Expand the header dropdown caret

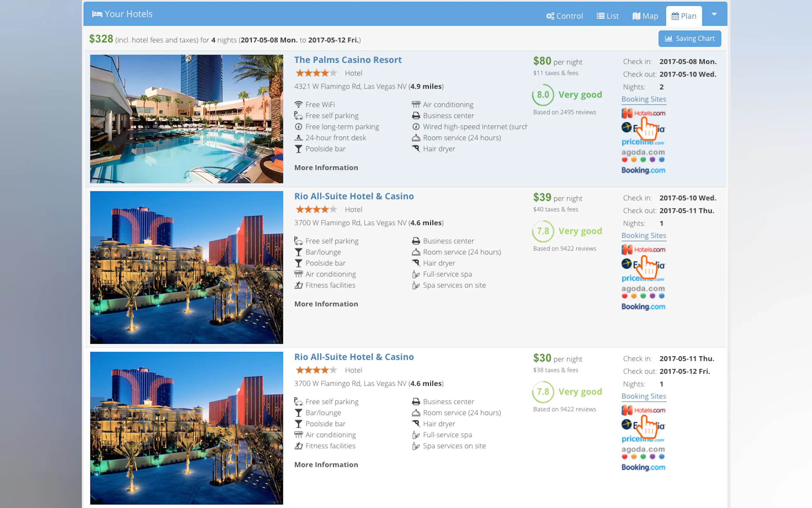click(x=714, y=14)
